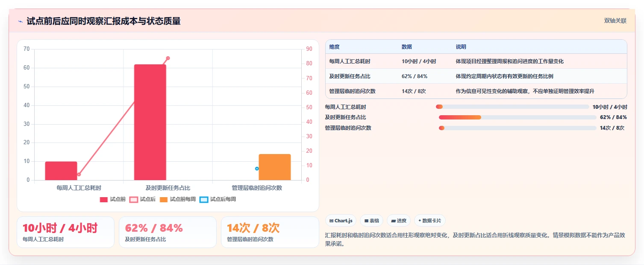Click the x-axis label 每周人工汇总耗时
The height and width of the screenshot is (265, 644).
pyautogui.click(x=79, y=188)
